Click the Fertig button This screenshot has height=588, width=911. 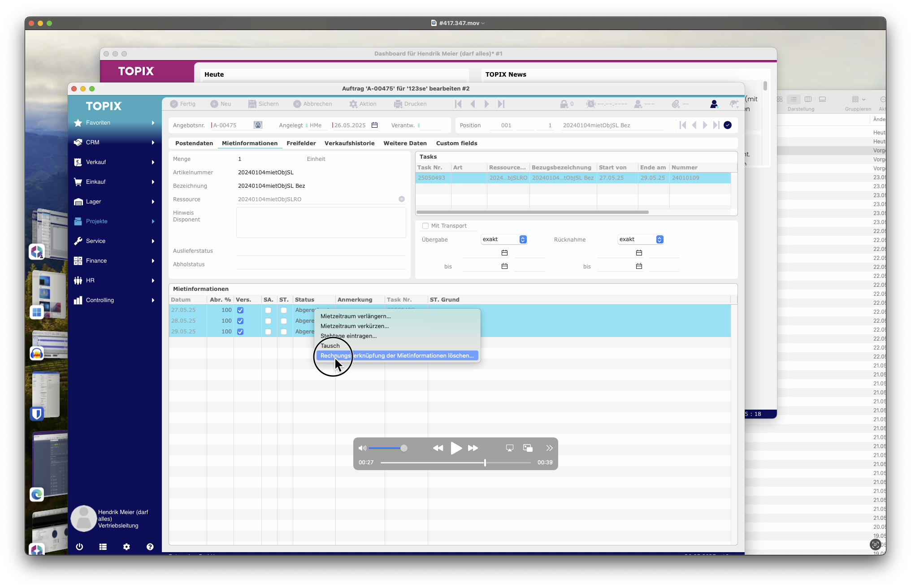click(183, 104)
